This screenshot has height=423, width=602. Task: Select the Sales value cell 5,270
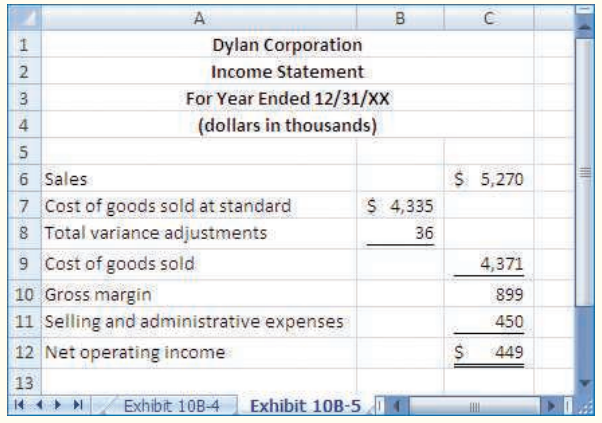[489, 179]
